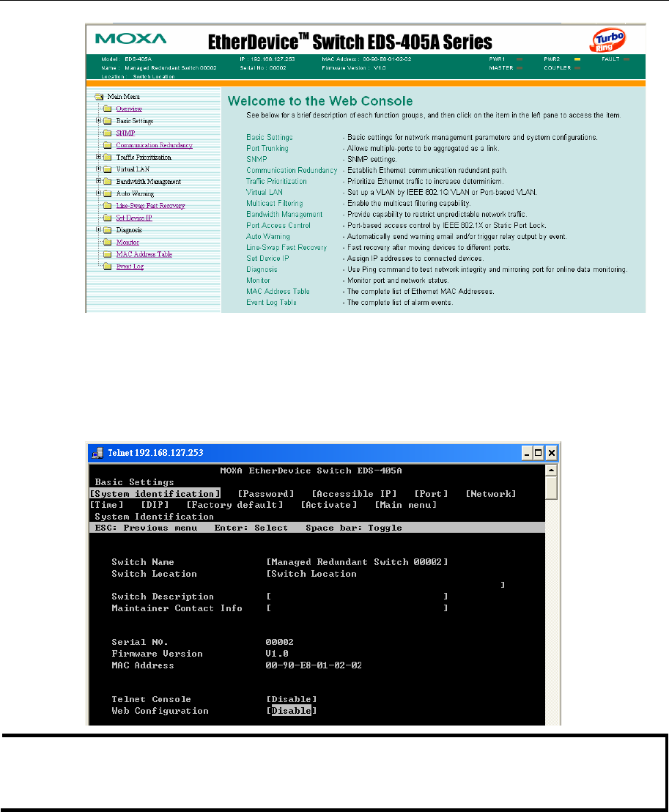Expand the Traffic Prioritization tree node
669x812 pixels.
click(98, 157)
